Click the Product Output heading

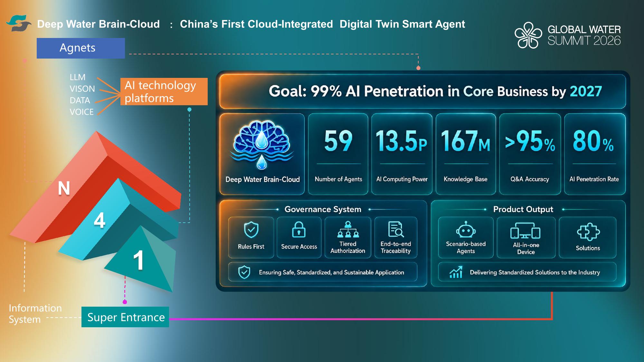[x=523, y=209]
